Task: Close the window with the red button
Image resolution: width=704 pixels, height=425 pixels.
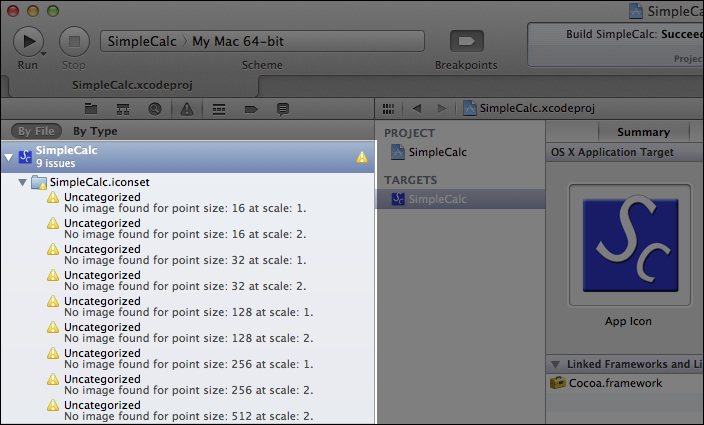Action: click(x=13, y=11)
